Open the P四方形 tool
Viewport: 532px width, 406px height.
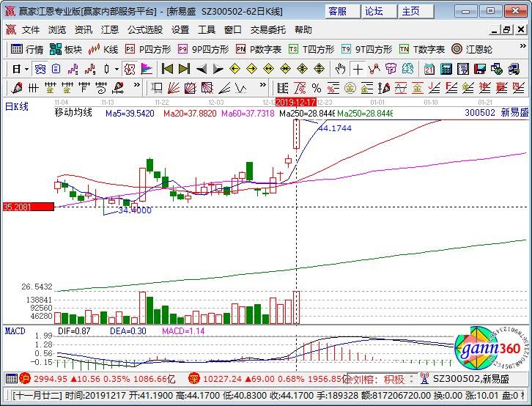click(148, 50)
